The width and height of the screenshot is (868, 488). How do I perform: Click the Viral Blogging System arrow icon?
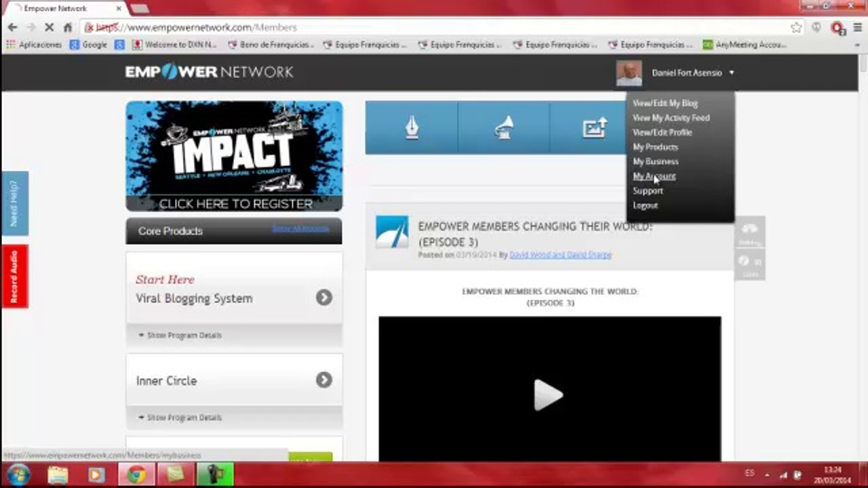(324, 298)
